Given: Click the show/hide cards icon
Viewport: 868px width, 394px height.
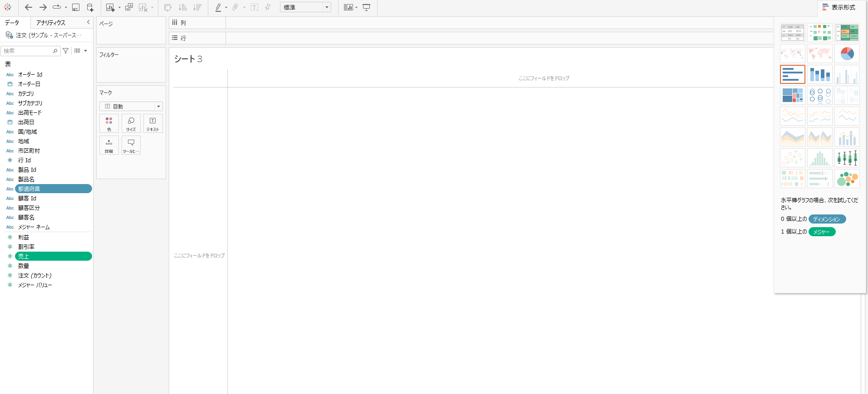Looking at the screenshot, I should [x=348, y=7].
